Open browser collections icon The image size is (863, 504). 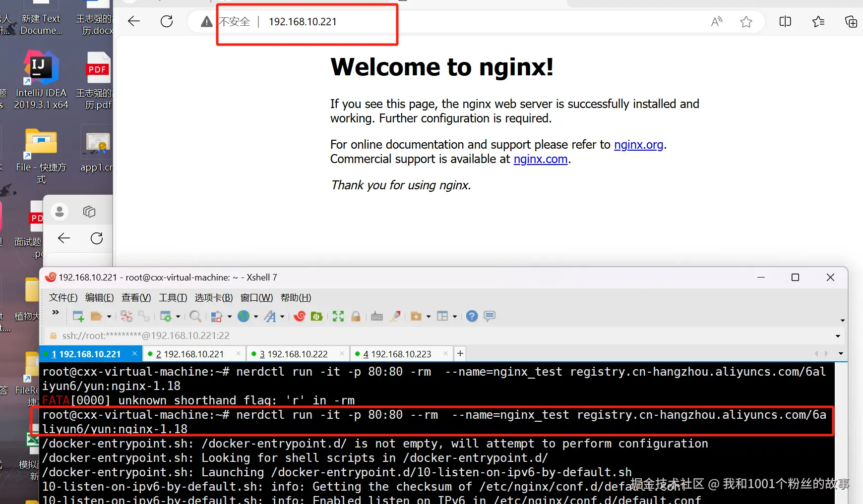click(x=851, y=21)
